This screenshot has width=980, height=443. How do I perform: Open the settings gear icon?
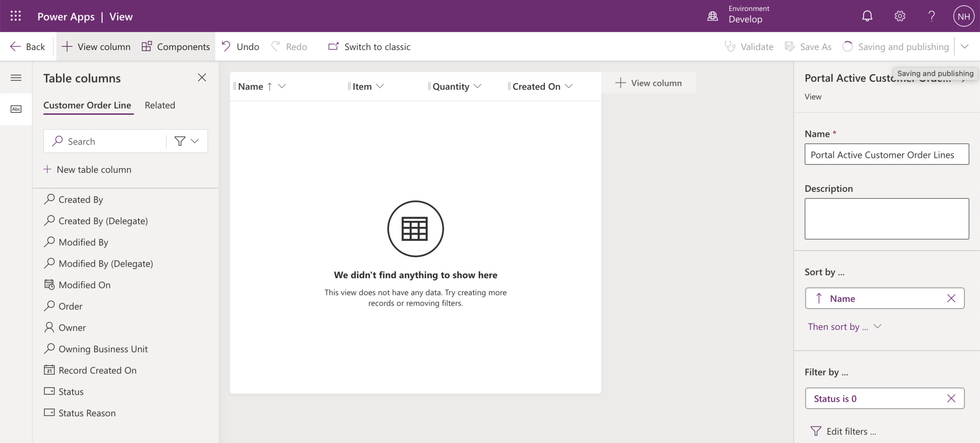click(900, 17)
